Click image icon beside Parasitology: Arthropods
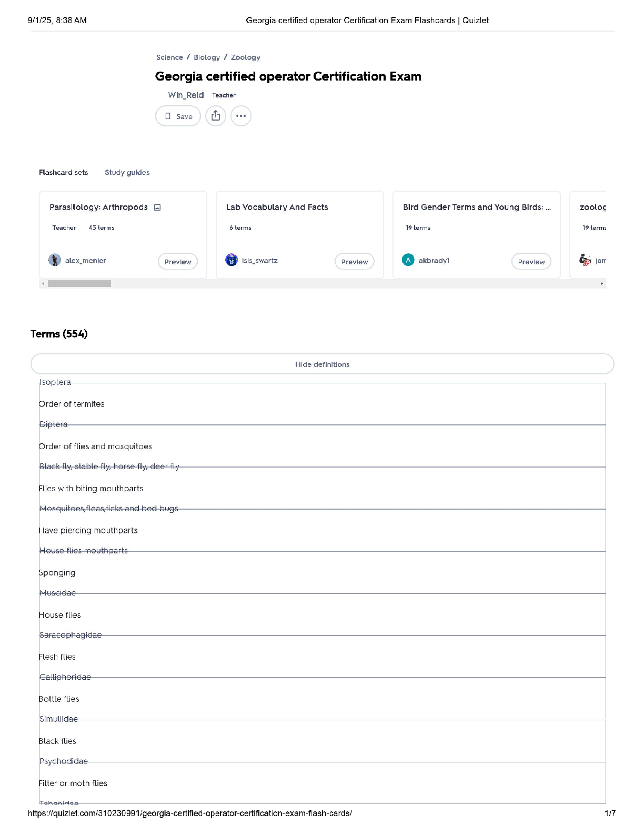 [x=157, y=207]
